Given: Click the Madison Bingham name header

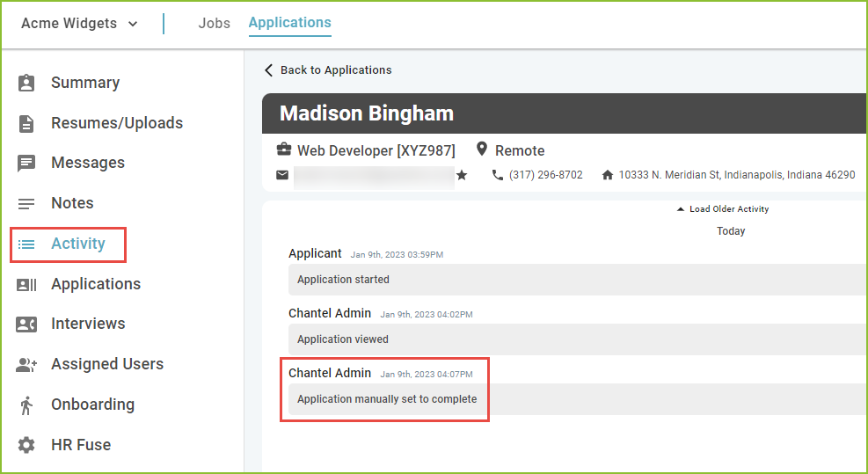Looking at the screenshot, I should pyautogui.click(x=367, y=113).
